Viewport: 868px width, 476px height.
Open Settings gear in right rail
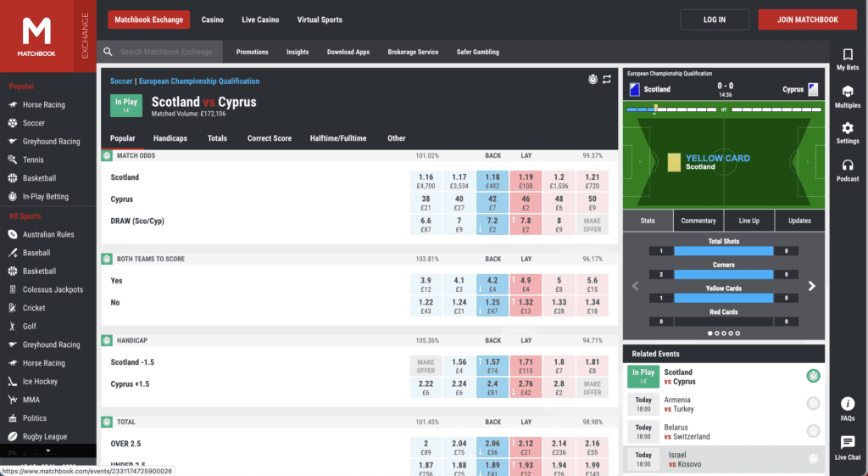(x=848, y=133)
